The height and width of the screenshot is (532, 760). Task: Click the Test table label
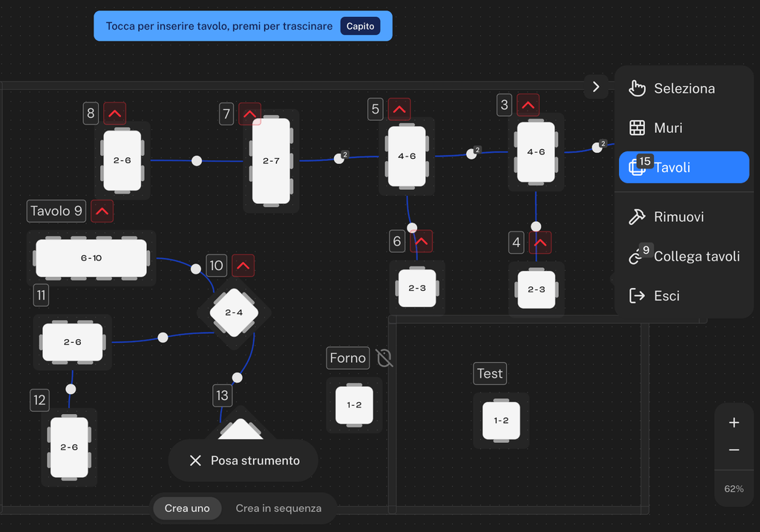490,373
